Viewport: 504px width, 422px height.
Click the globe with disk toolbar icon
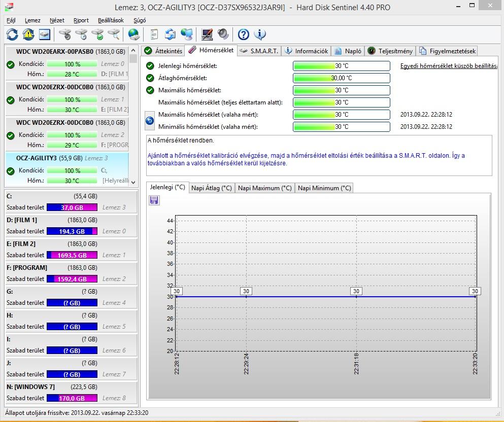point(134,34)
